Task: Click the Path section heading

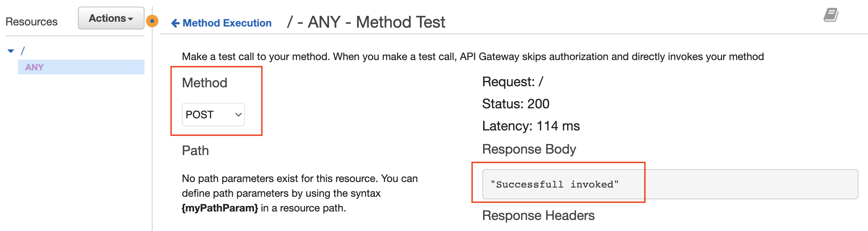Action: [x=195, y=150]
